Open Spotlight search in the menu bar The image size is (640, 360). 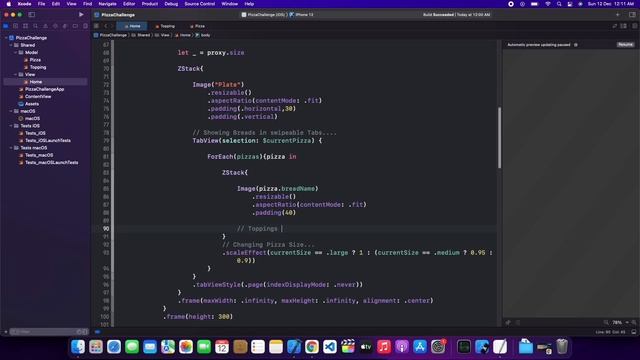(x=559, y=4)
